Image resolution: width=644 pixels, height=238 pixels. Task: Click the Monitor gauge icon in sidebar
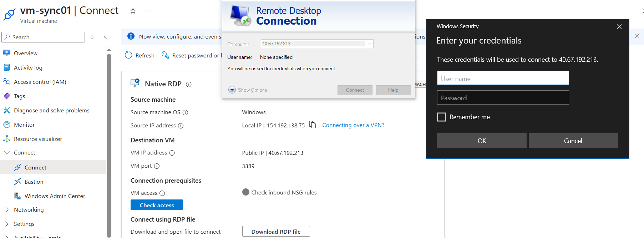(7, 125)
